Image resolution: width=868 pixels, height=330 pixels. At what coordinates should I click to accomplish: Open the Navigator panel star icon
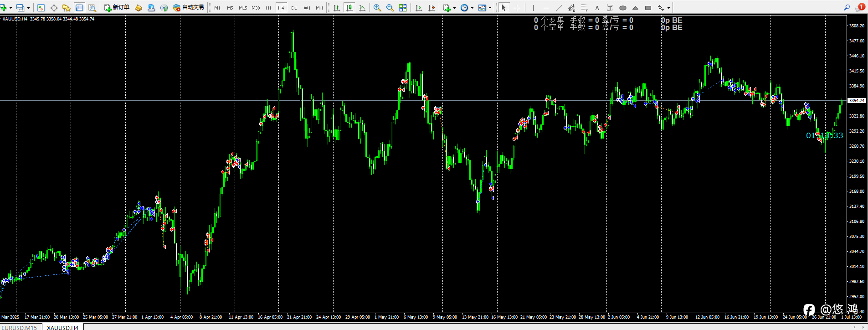coord(67,8)
